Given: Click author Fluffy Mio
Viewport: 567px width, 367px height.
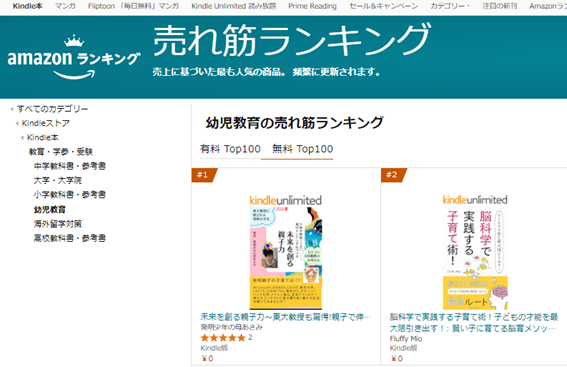Looking at the screenshot, I should (x=406, y=339).
